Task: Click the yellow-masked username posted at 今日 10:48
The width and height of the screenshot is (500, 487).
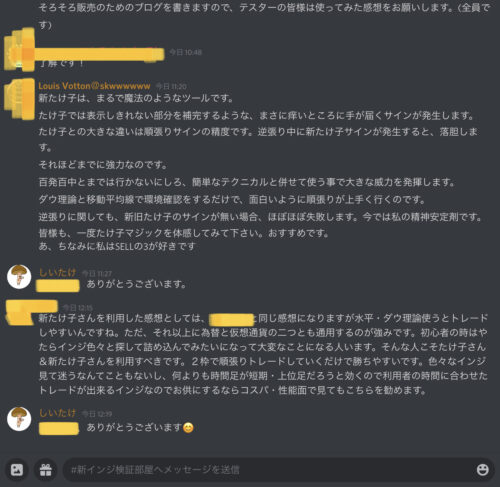Action: [99, 54]
